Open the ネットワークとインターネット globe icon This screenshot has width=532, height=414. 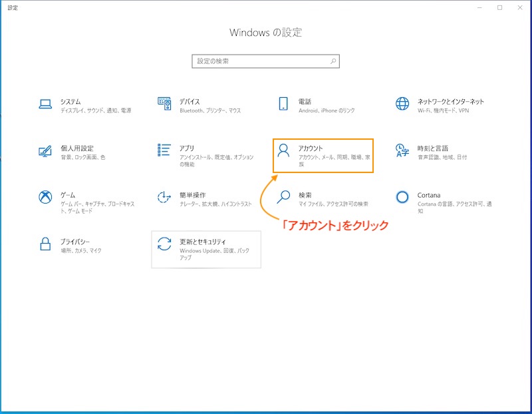click(402, 104)
